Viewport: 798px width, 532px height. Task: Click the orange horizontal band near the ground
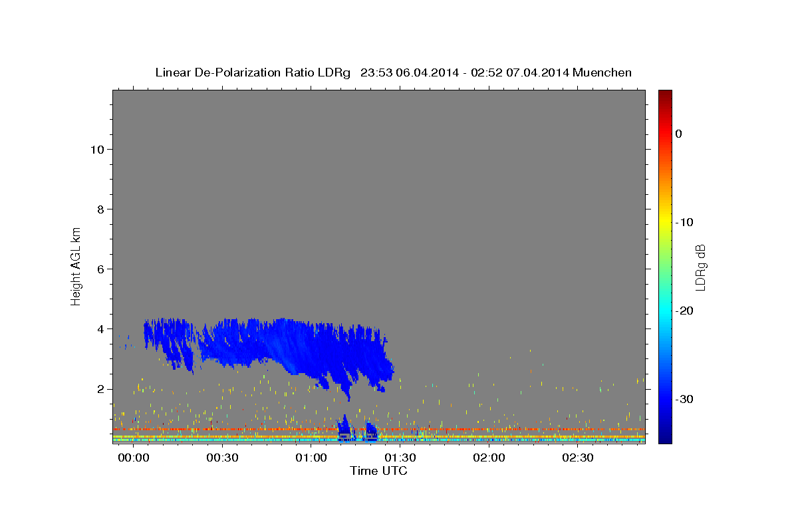pyautogui.click(x=379, y=430)
